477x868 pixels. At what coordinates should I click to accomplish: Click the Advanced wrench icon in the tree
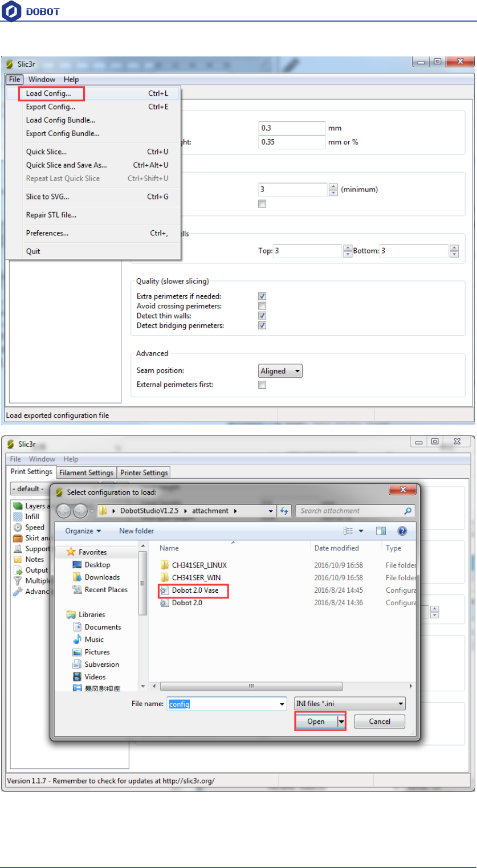17,592
